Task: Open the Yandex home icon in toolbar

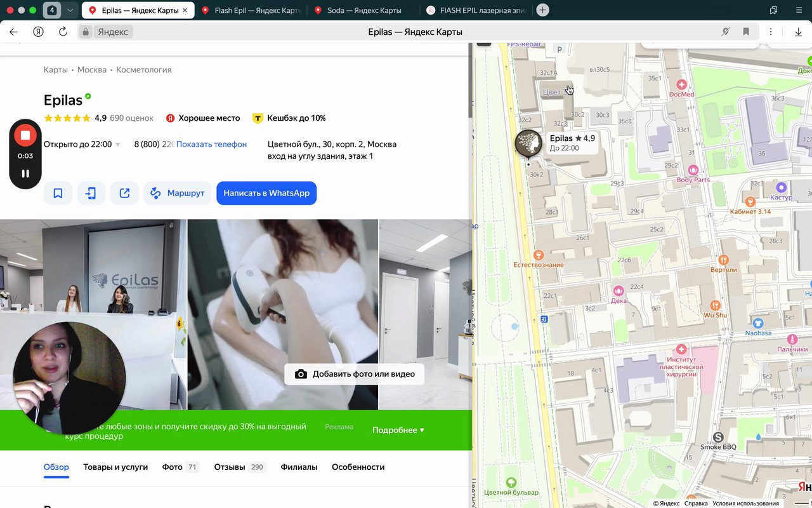Action: [38, 32]
